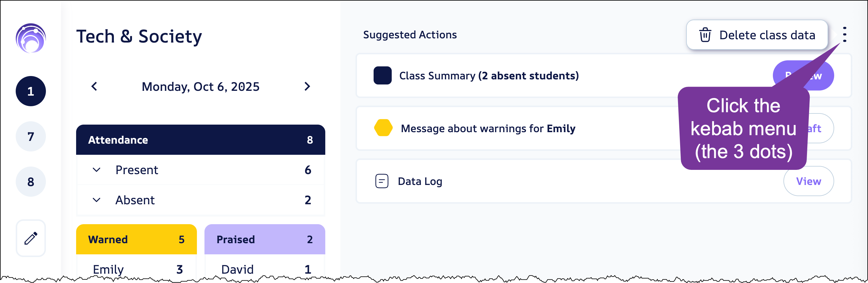Expand the Absent attendance list
This screenshot has height=283, width=868.
pyautogui.click(x=96, y=200)
